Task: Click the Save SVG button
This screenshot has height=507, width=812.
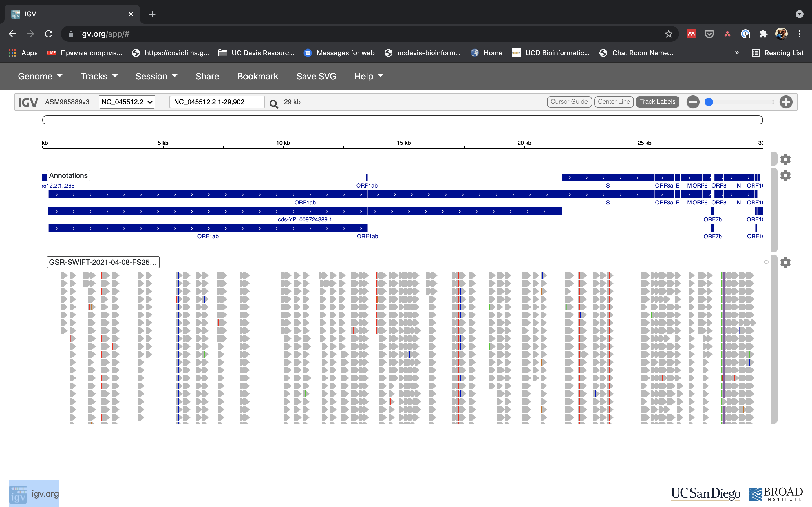Action: pyautogui.click(x=316, y=76)
